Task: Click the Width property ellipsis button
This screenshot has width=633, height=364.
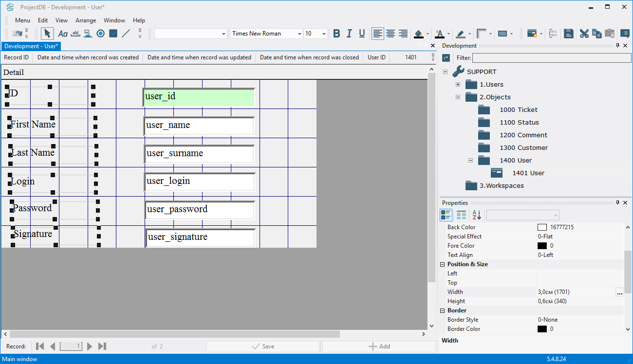Action: pos(619,292)
